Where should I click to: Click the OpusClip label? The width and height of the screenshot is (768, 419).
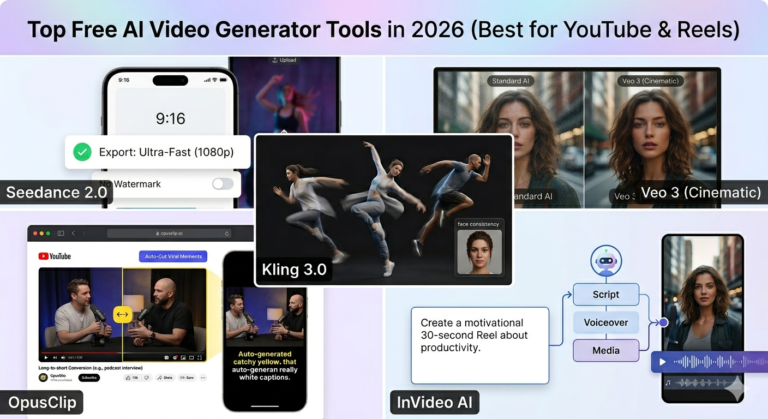point(42,402)
